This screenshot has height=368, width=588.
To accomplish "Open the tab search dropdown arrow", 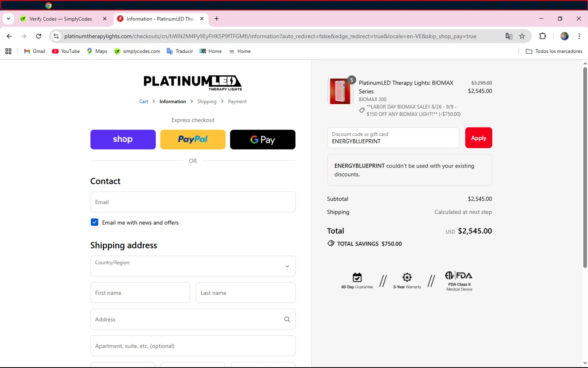I will (8, 18).
